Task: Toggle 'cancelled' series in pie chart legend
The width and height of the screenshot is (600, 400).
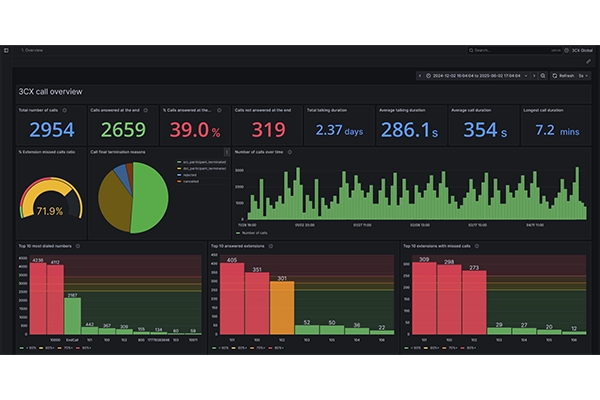Action: point(190,181)
